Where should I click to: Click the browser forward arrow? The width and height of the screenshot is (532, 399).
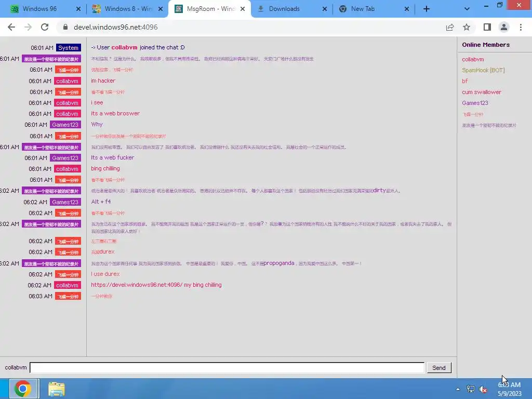click(28, 27)
